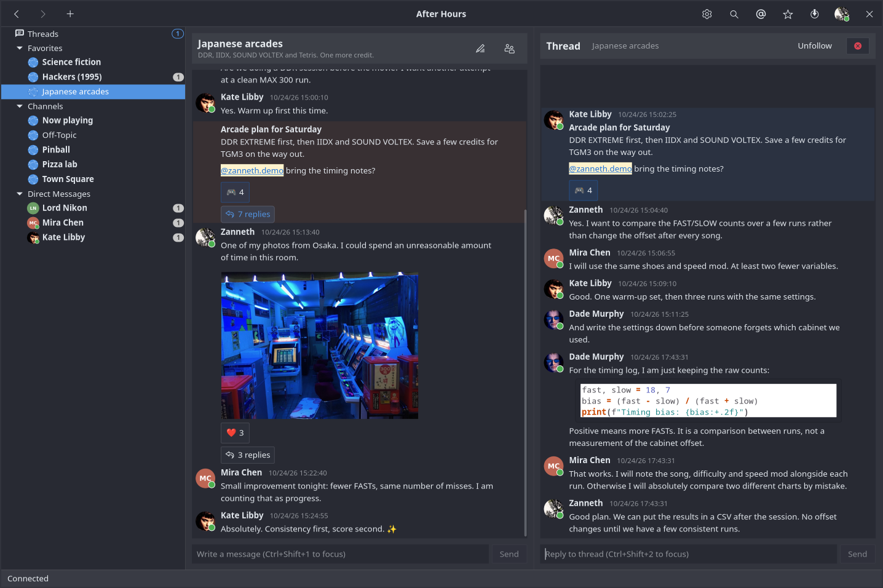The width and height of the screenshot is (883, 588).
Task: Open settings with the gear icon
Action: (707, 14)
